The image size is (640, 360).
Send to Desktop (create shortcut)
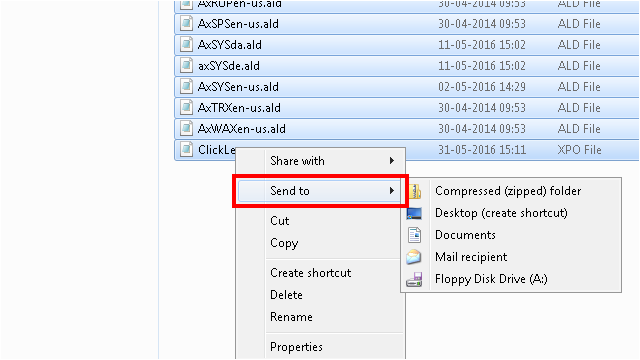pos(511,213)
